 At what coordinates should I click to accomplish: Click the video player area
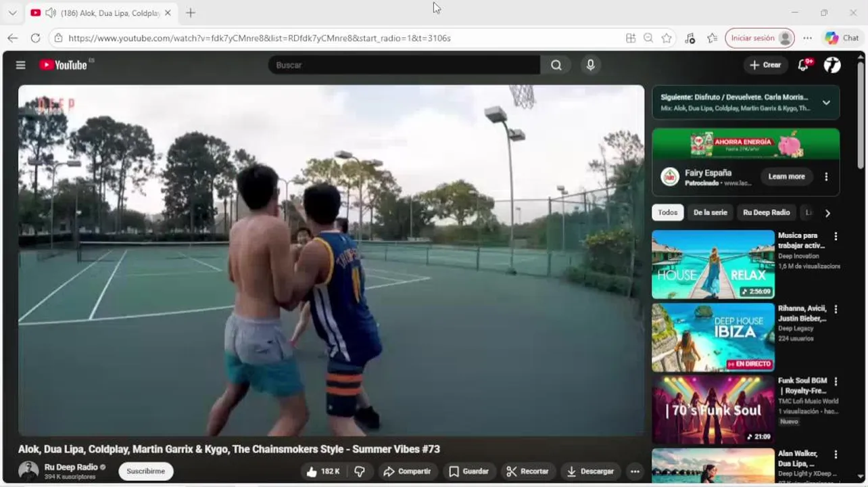(331, 260)
